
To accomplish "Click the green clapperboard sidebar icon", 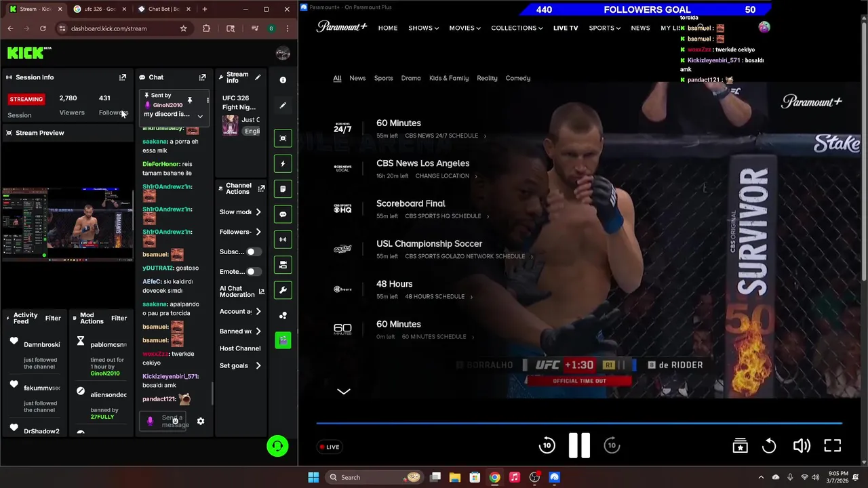I will [283, 340].
